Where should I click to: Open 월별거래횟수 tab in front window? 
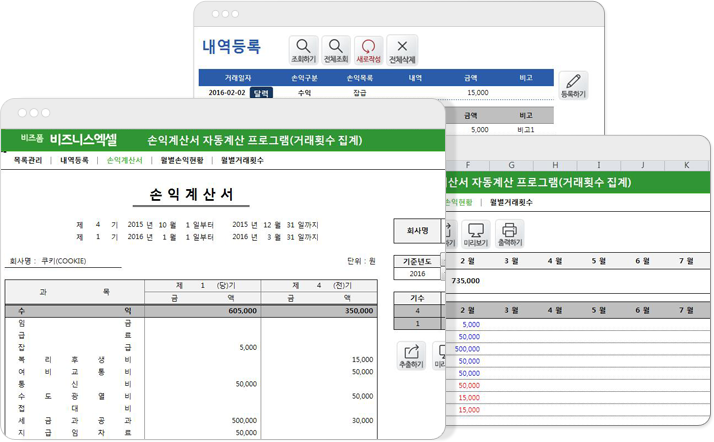tap(242, 160)
